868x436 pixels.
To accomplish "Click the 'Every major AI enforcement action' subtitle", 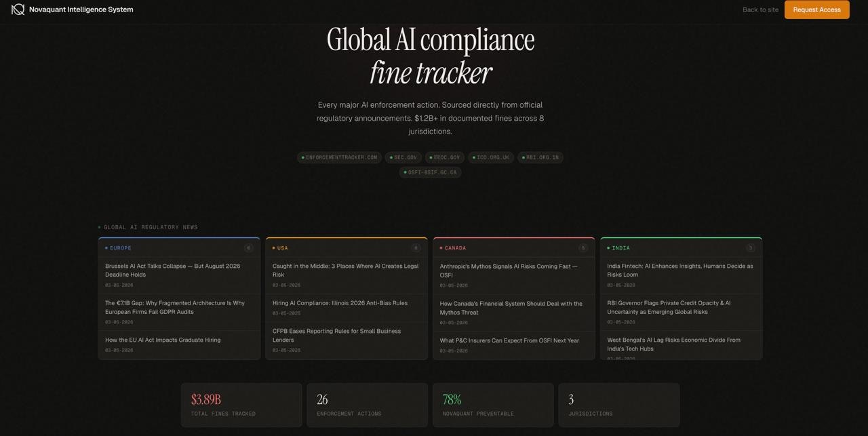I will [431, 118].
